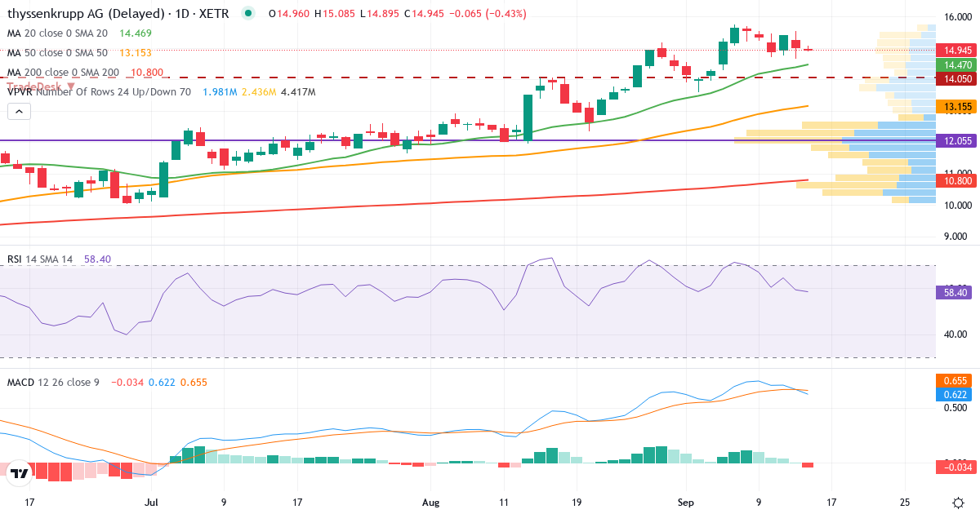
Task: Click the MA 50 value 13.153
Action: pyautogui.click(x=135, y=53)
